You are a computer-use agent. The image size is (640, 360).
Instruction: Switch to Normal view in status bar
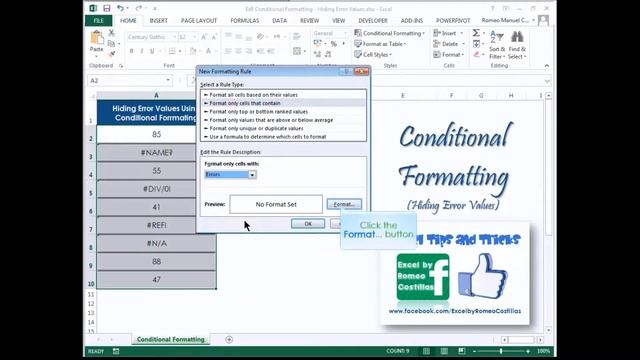426,351
